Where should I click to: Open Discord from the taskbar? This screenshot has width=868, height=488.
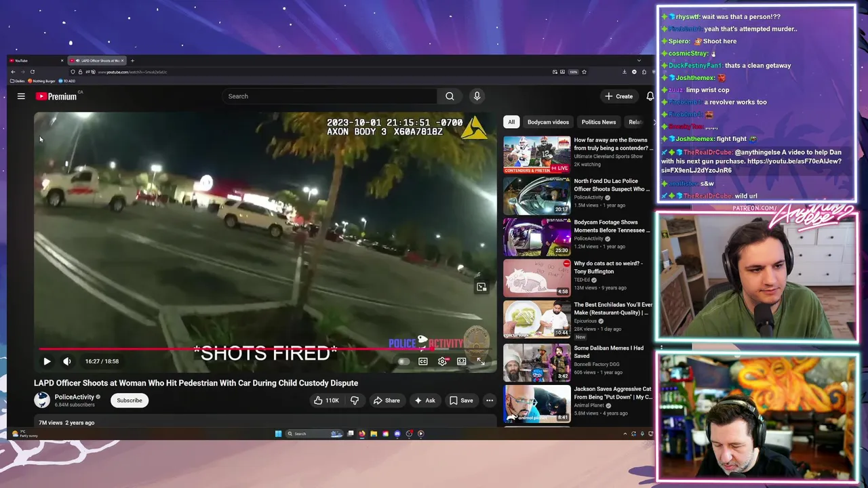click(397, 434)
